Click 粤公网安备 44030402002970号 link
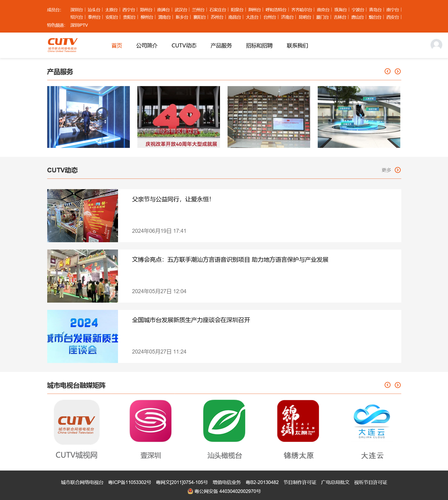Image resolution: width=448 pixels, height=500 pixels. [x=228, y=492]
